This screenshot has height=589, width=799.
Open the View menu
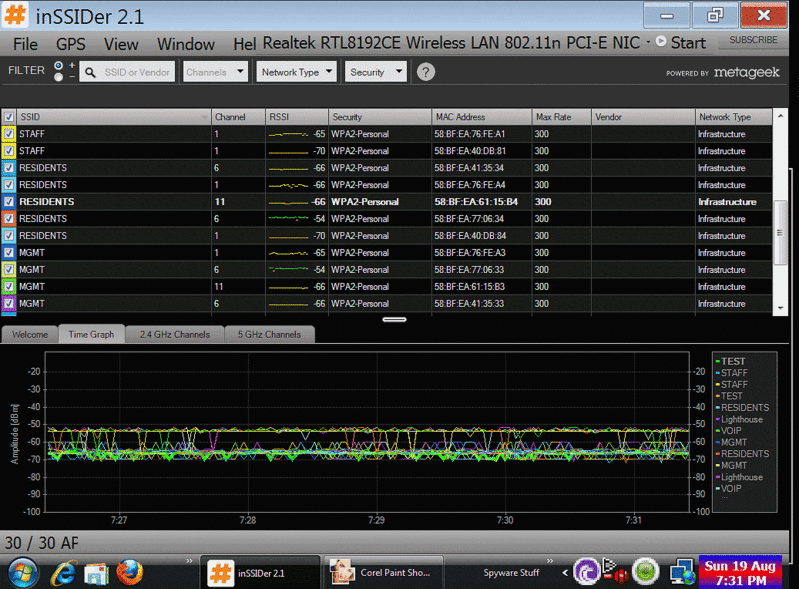click(121, 44)
